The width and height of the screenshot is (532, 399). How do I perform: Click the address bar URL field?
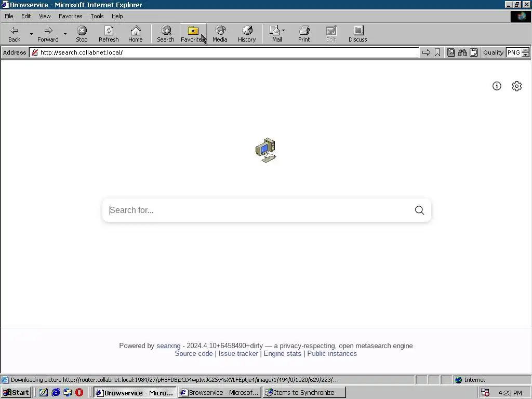pos(224,52)
